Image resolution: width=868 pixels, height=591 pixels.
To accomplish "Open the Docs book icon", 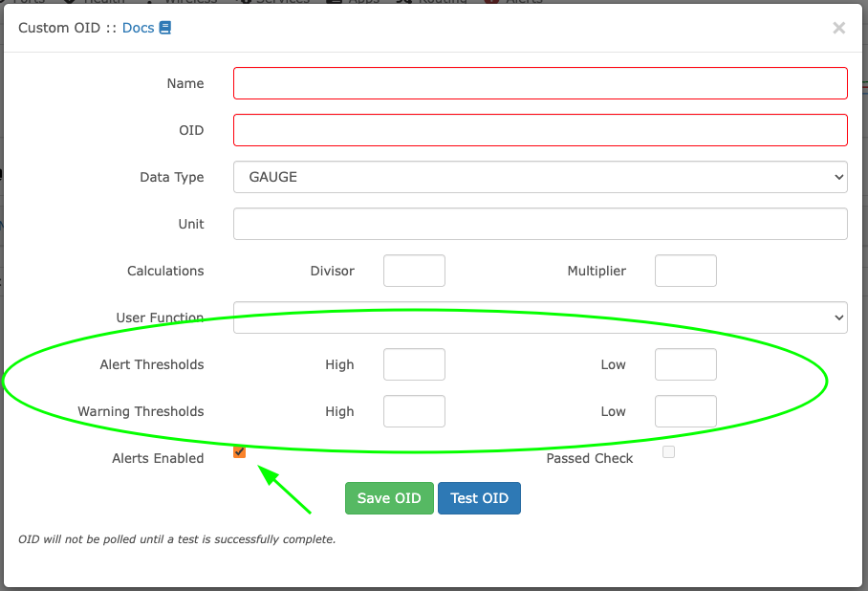I will (165, 28).
